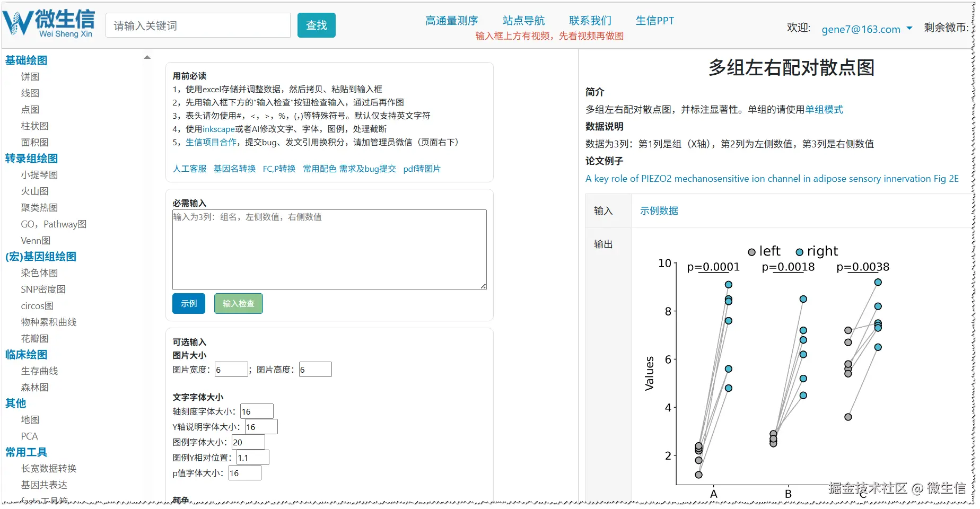This screenshot has height=509, width=980.
Task: Open the 生信PPT menu
Action: pos(655,21)
